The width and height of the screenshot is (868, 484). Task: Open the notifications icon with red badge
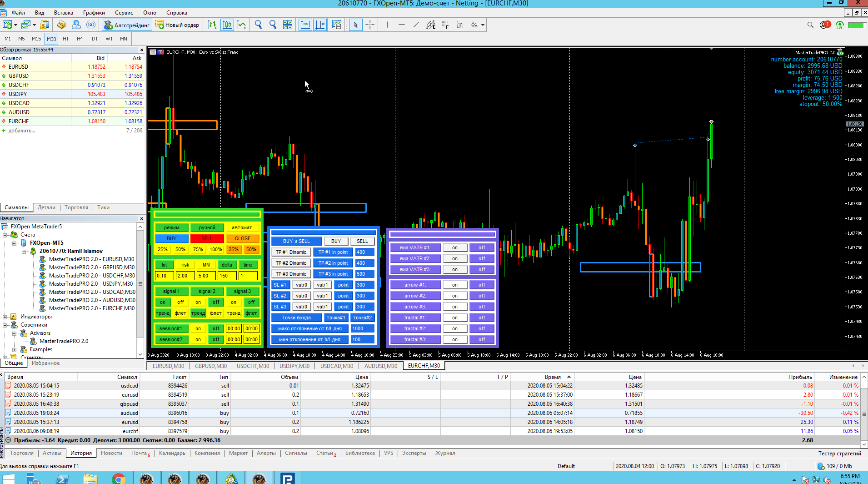(825, 25)
